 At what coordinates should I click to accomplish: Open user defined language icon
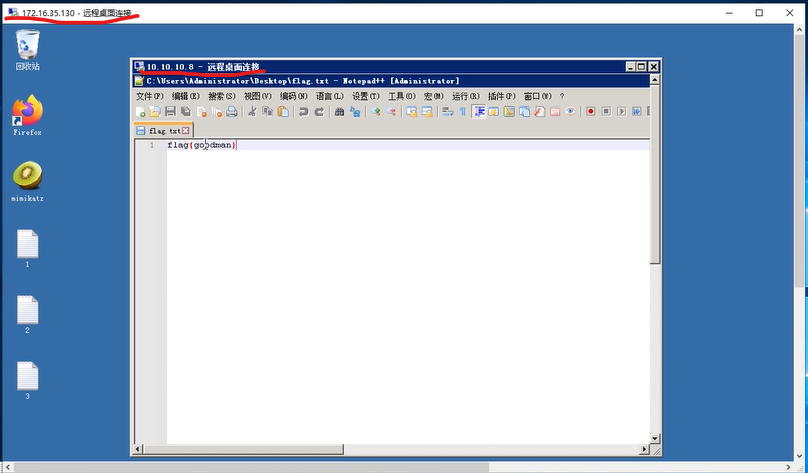pos(494,111)
